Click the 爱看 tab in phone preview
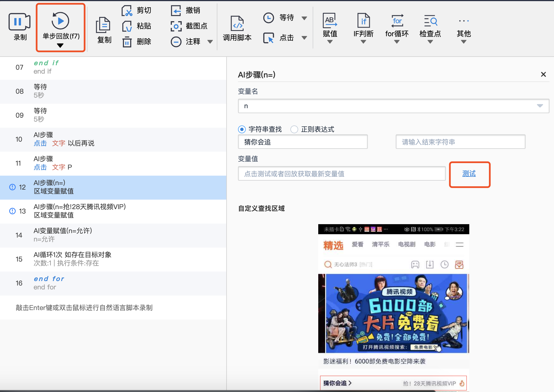The width and height of the screenshot is (554, 392). (x=358, y=245)
